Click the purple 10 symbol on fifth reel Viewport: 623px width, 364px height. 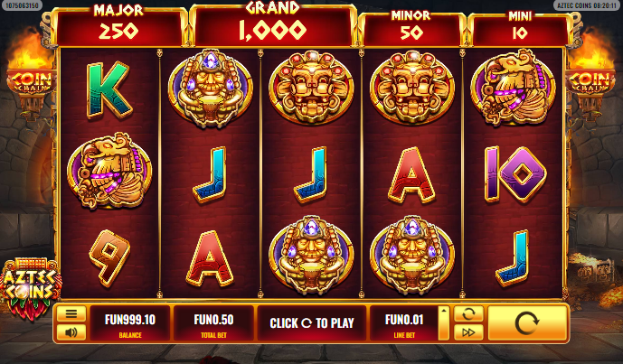click(515, 173)
